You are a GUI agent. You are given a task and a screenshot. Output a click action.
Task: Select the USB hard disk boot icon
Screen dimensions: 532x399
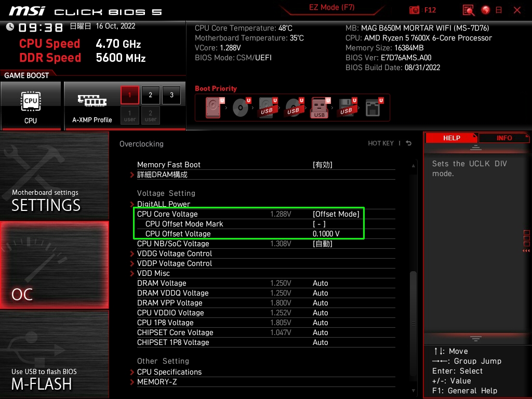(268, 108)
